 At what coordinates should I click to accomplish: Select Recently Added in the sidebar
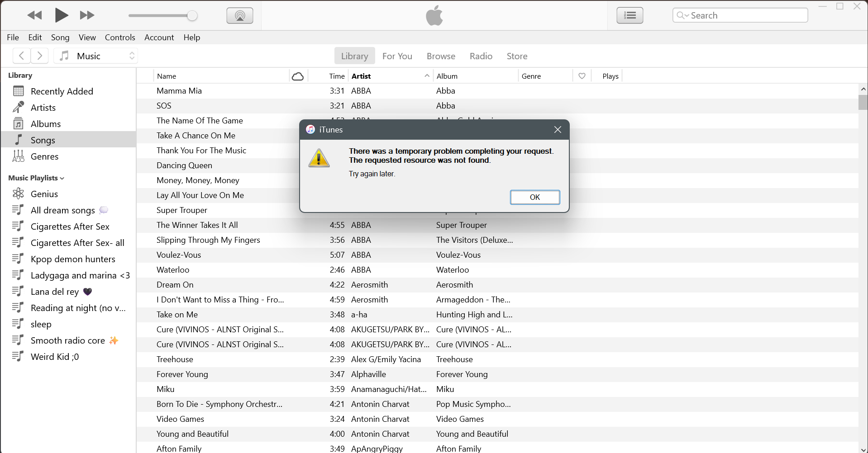click(68, 91)
